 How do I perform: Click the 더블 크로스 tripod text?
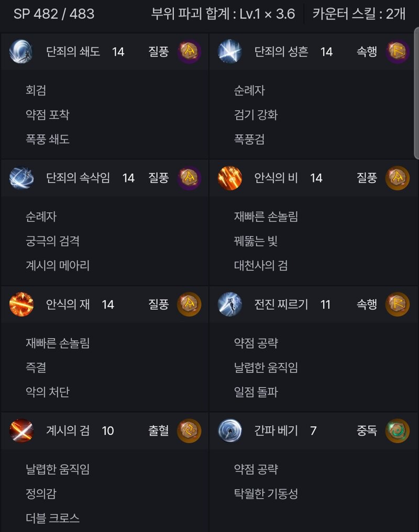tap(52, 518)
